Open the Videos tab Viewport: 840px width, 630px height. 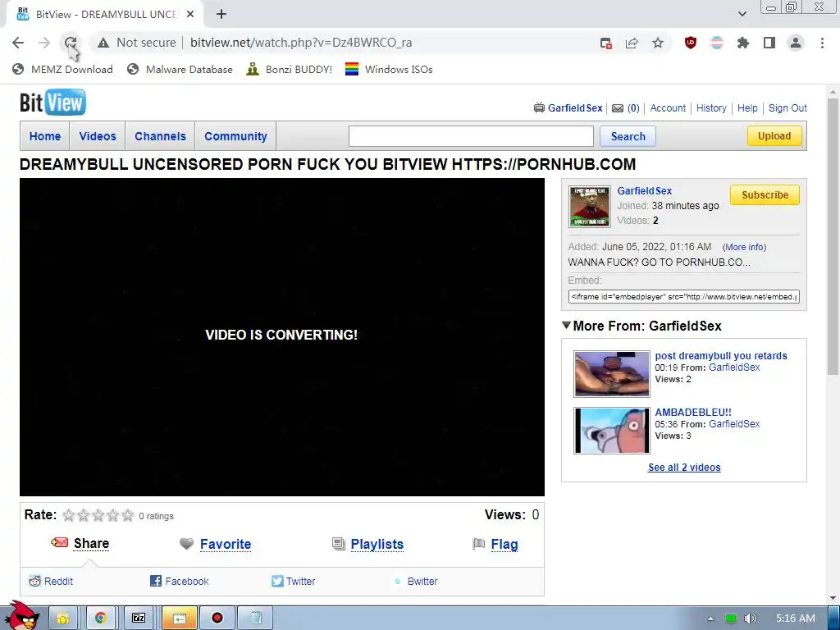(x=98, y=136)
